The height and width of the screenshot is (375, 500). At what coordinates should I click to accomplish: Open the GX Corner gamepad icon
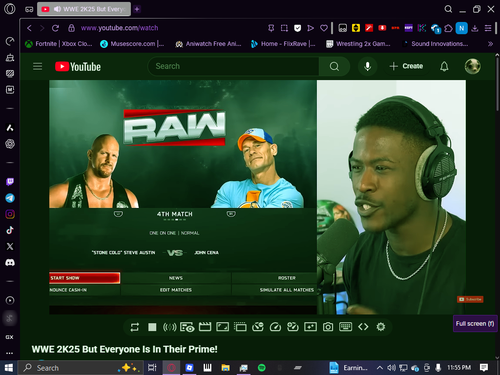click(29, 9)
